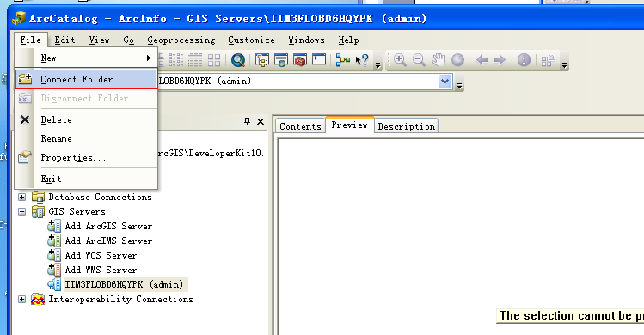Viewport: 644px width, 335px height.
Task: Switch to the Preview tab
Action: (350, 125)
